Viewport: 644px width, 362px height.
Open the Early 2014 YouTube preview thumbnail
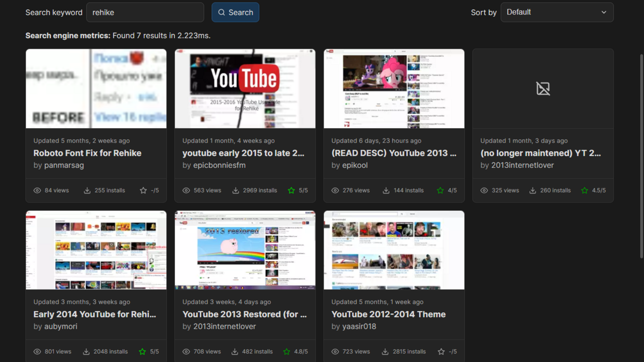tap(96, 250)
